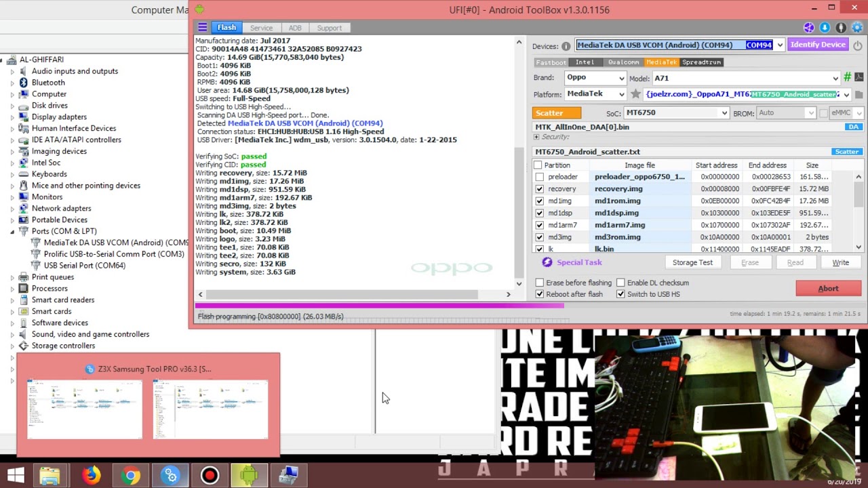Viewport: 868px width, 488px height.
Task: Uncheck the md1dsp partition checkbox
Action: [539, 213]
